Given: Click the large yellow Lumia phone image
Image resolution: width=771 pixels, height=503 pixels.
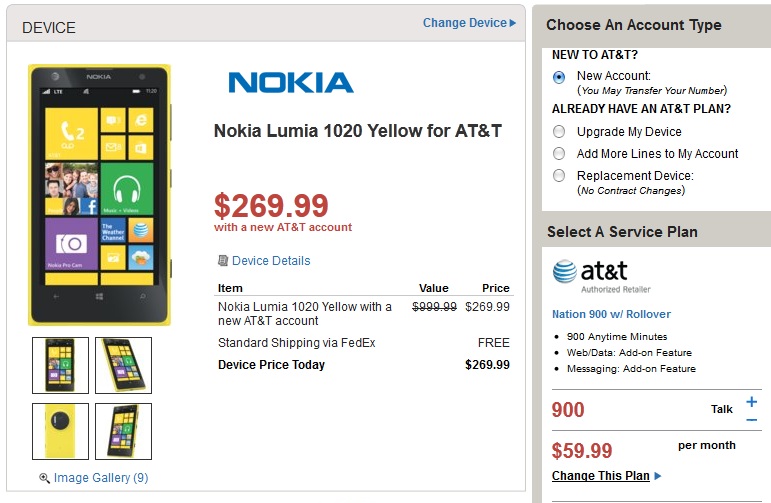Looking at the screenshot, I should pos(99,195).
